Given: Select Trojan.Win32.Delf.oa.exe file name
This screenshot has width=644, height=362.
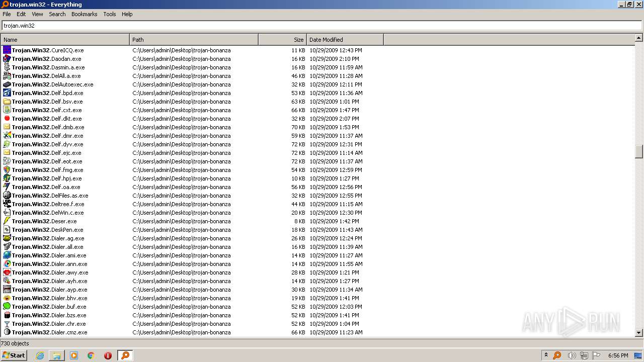Looking at the screenshot, I should tap(46, 187).
